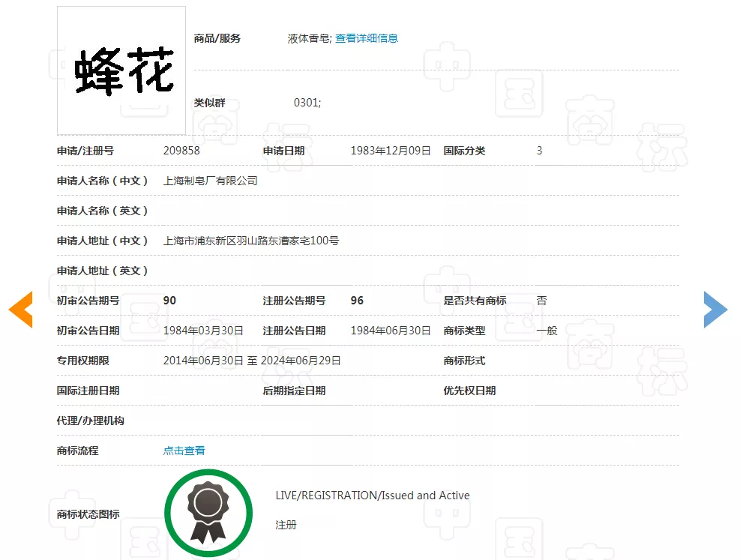
Task: Select similar group value 0301;
Action: point(307,103)
